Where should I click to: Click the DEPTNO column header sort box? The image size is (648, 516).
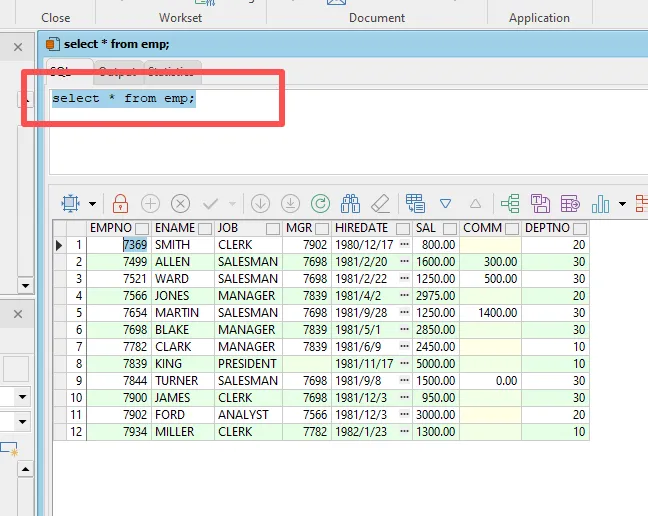click(x=580, y=228)
